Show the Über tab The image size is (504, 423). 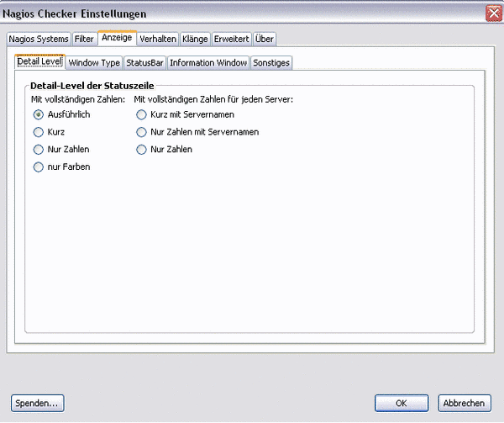pyautogui.click(x=264, y=39)
